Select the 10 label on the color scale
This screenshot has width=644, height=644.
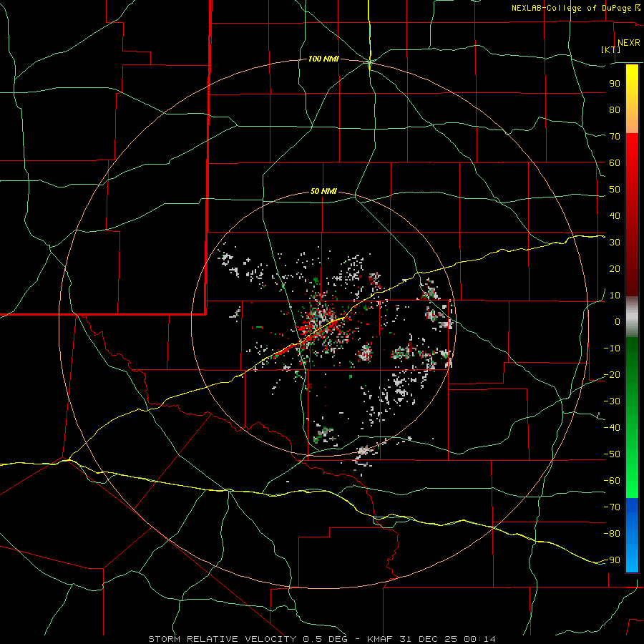click(615, 296)
